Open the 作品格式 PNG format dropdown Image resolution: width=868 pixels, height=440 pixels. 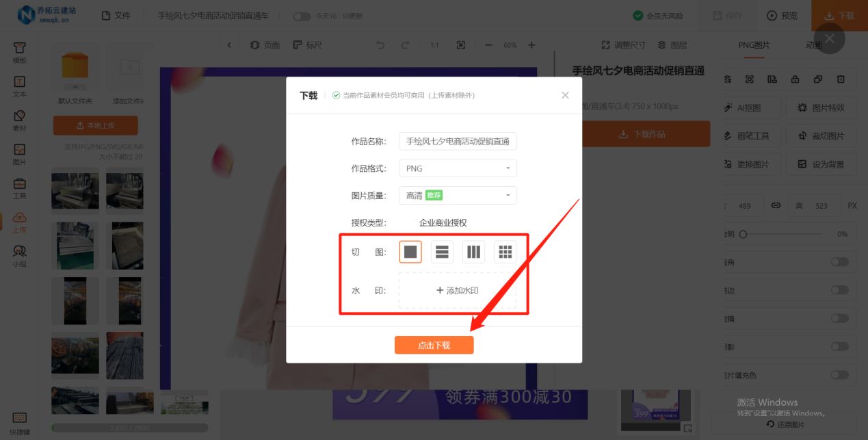(x=457, y=168)
